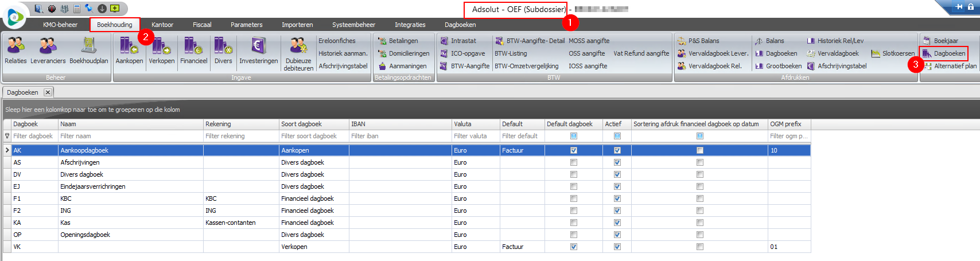Open the Relaties icon
The width and height of the screenshot is (980, 261).
15,50
